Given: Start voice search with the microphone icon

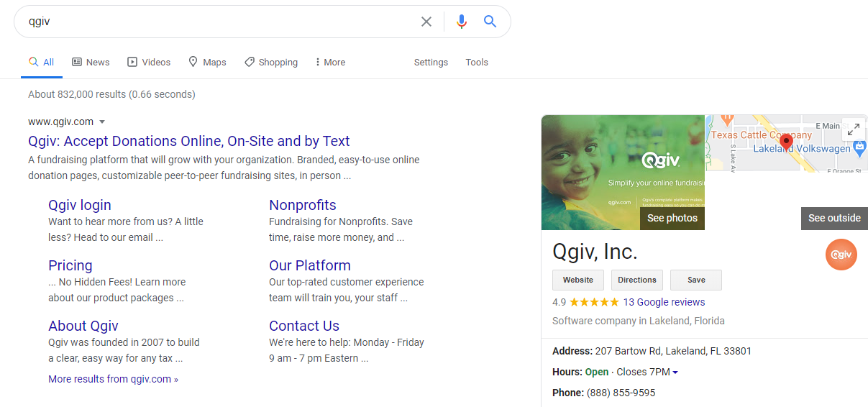Looking at the screenshot, I should [462, 22].
